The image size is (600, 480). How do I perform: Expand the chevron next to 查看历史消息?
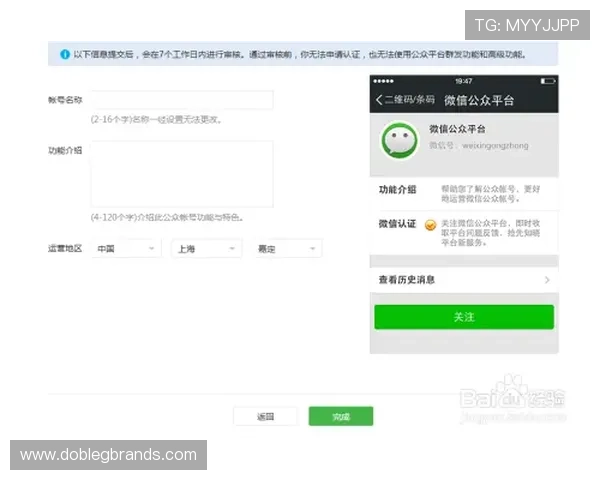pyautogui.click(x=547, y=280)
